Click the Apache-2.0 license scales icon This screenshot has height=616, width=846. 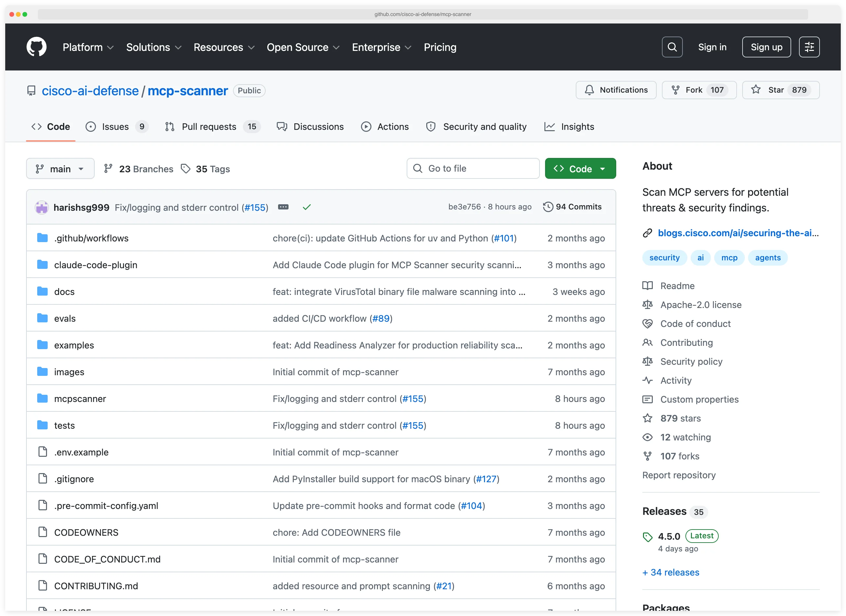pyautogui.click(x=648, y=305)
